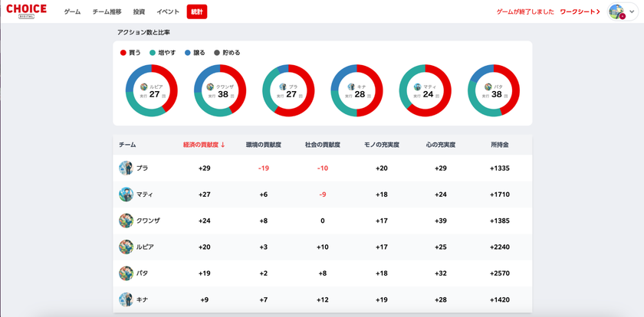
Task: Switch to the 投資 tab
Action: point(139,12)
